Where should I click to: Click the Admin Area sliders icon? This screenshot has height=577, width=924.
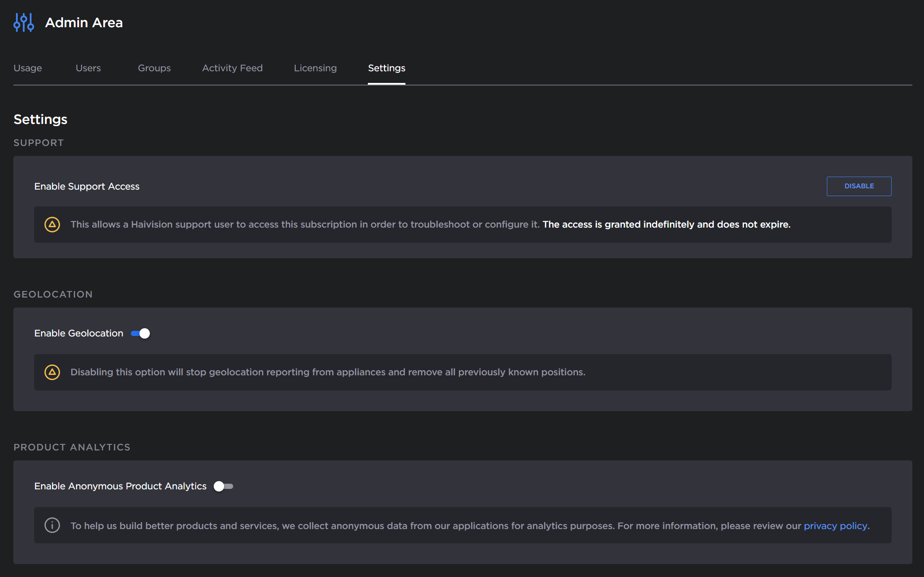(24, 22)
